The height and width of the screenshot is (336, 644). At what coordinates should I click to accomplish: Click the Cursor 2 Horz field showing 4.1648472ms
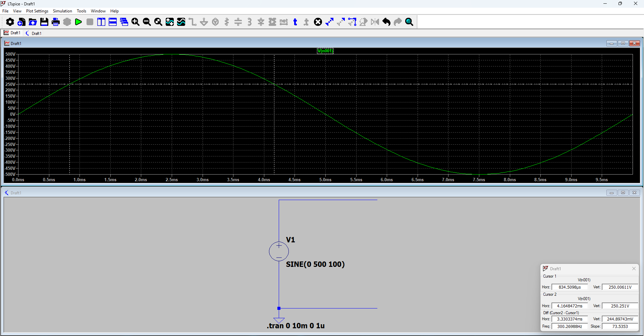pyautogui.click(x=570, y=306)
